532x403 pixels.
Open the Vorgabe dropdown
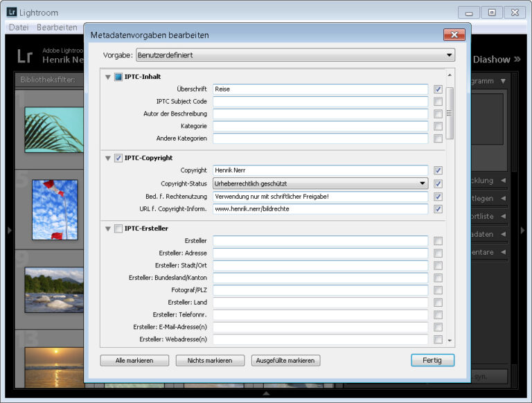point(295,55)
